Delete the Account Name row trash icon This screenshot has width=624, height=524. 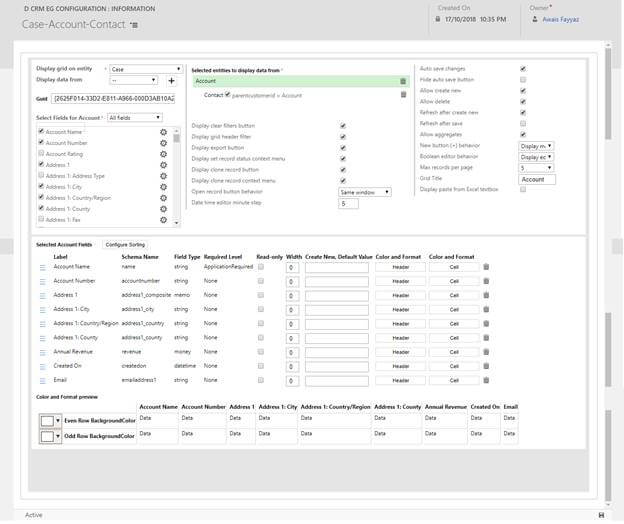click(486, 267)
